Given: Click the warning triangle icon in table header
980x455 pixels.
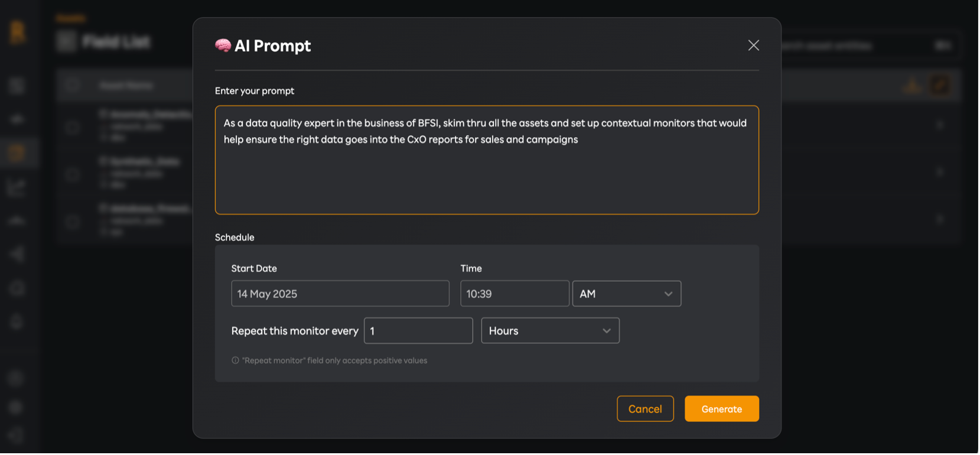Looking at the screenshot, I should coord(912,86).
